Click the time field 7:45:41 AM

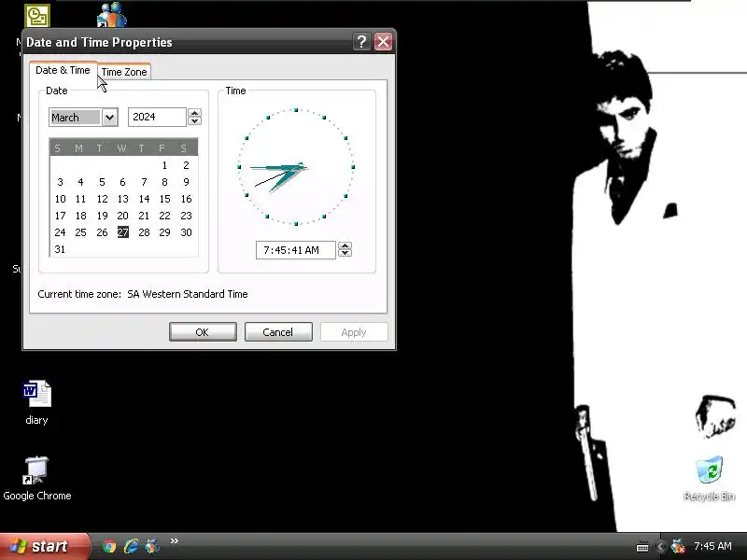(x=295, y=250)
